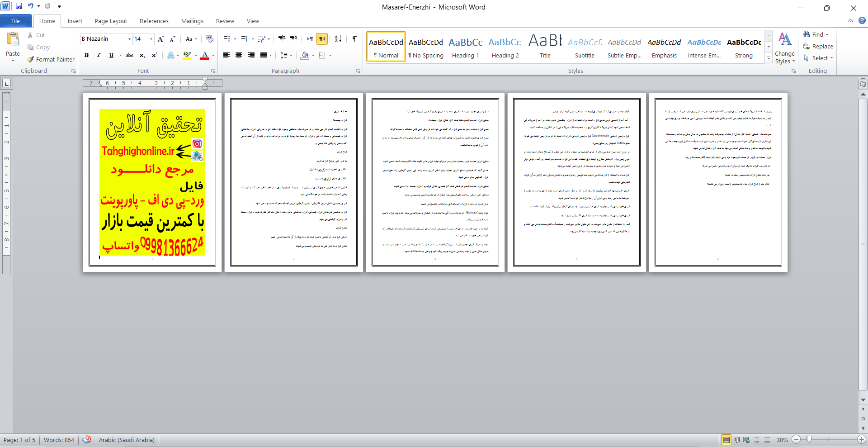The image size is (868, 447).
Task: Align text right
Action: [x=251, y=55]
